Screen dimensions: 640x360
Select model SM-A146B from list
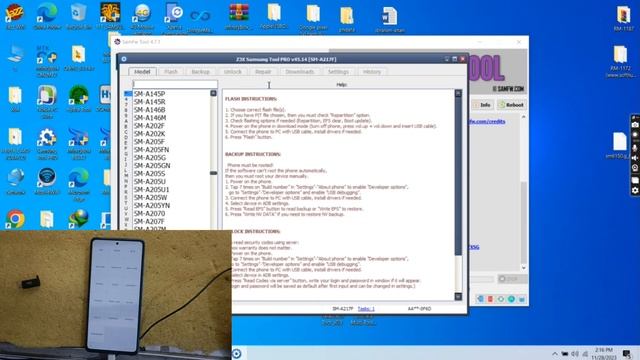149,110
